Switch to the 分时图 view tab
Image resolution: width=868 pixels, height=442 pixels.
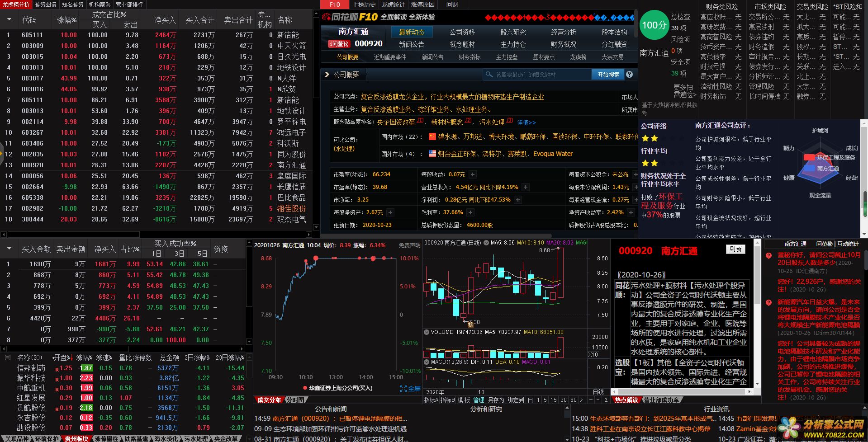point(296,400)
